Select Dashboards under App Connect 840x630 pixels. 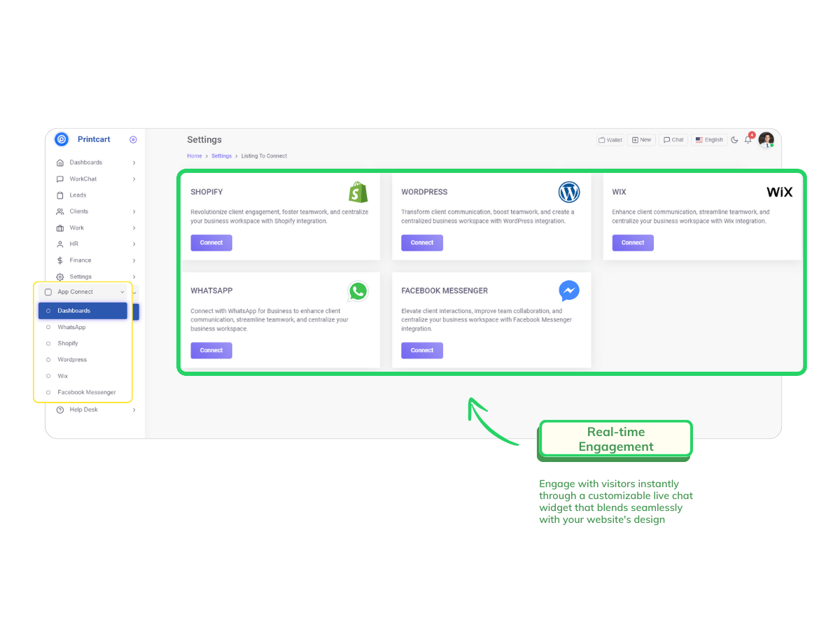point(83,311)
